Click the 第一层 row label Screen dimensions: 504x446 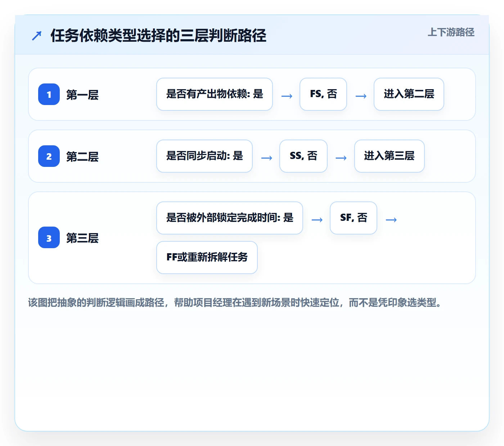click(82, 95)
